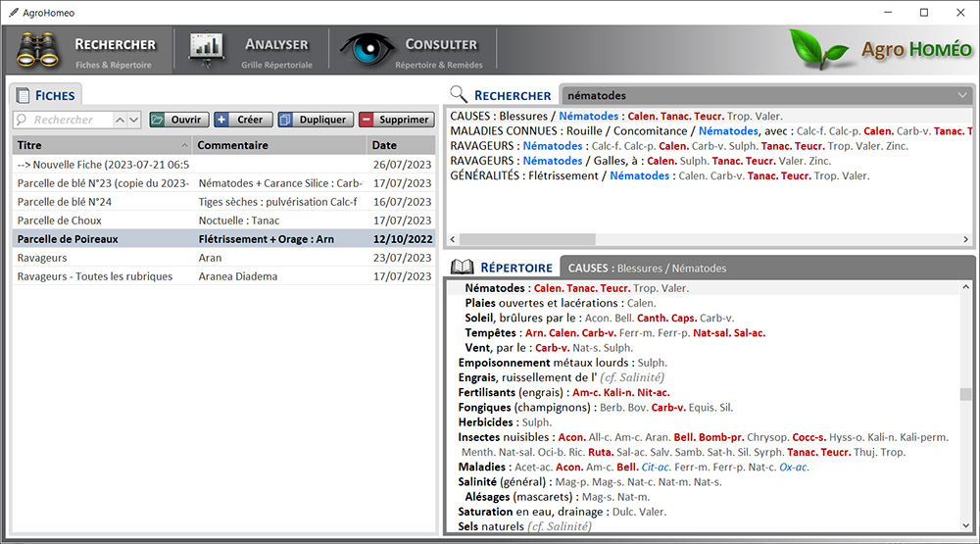Click the Maladies repertory entry
Image resolution: width=980 pixels, height=544 pixels.
click(x=634, y=468)
